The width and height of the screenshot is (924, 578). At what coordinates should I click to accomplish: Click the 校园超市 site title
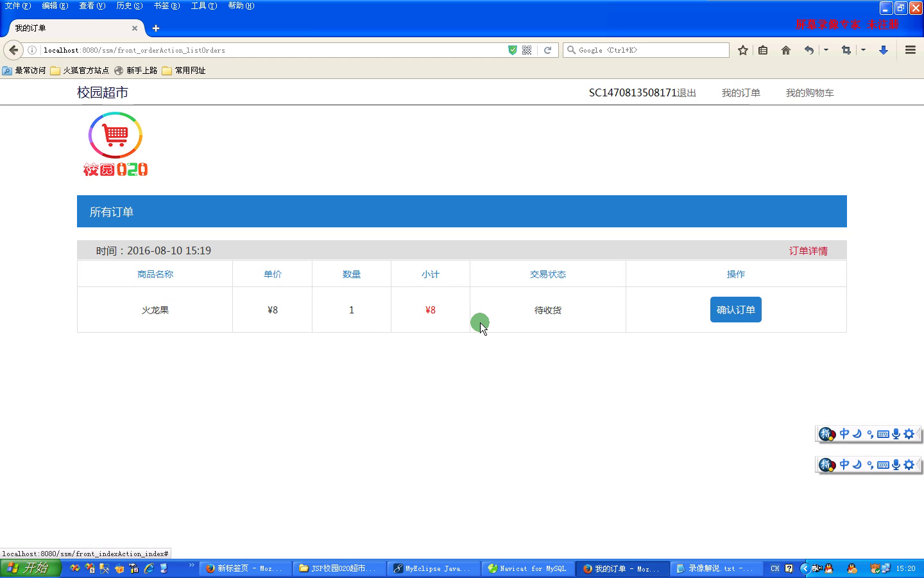[x=103, y=92]
